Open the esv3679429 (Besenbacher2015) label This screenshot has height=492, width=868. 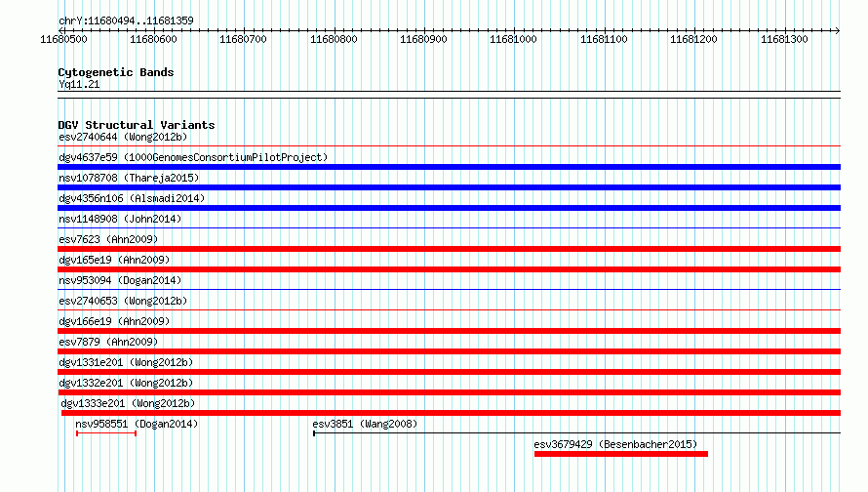[x=615, y=444]
